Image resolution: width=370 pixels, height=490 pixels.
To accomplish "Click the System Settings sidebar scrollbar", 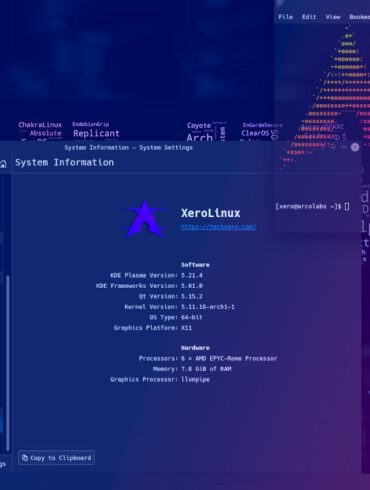I will pyautogui.click(x=8, y=363).
